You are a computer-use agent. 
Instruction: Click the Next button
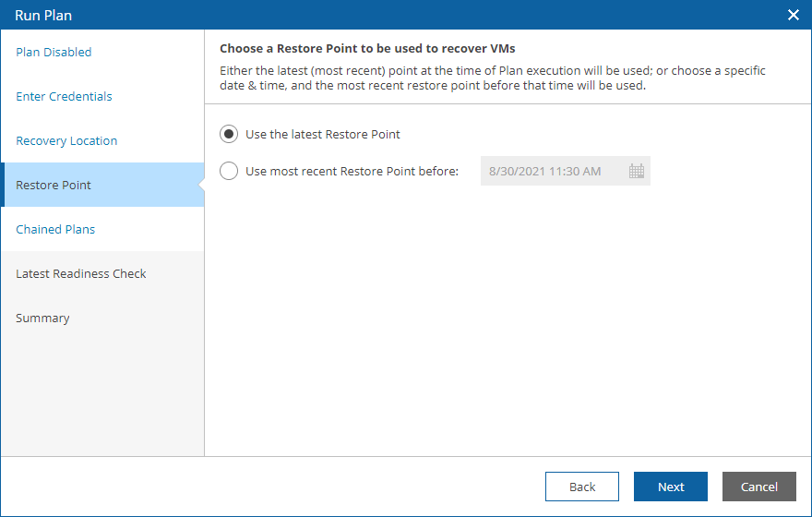(671, 487)
